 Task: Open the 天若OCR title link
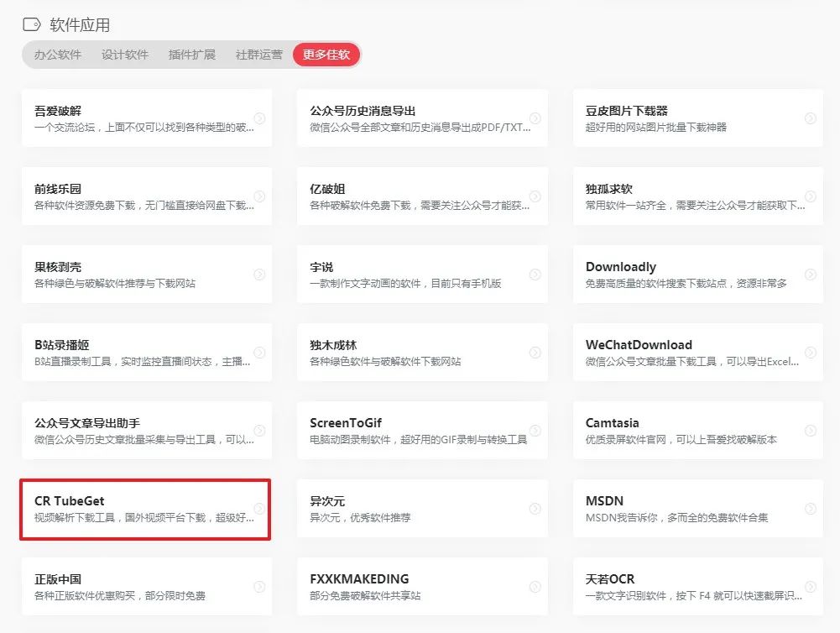(x=610, y=579)
